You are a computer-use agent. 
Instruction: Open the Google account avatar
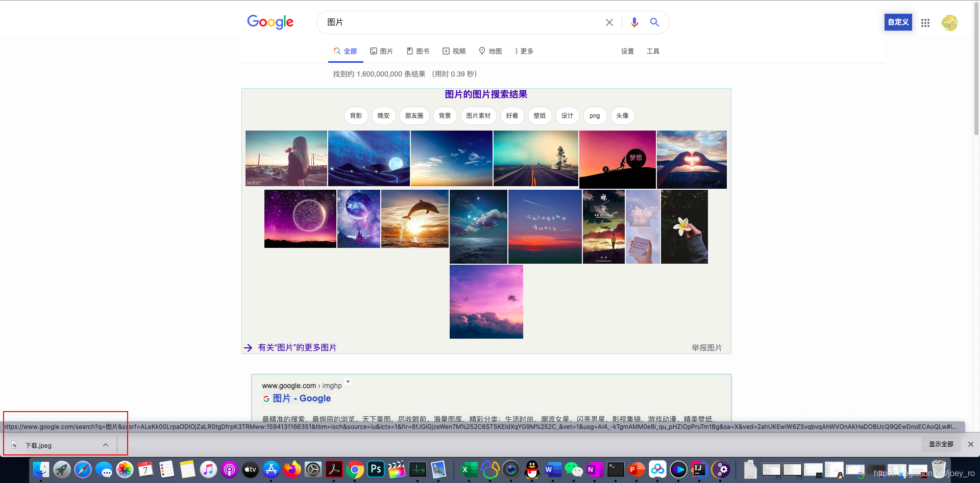tap(949, 22)
